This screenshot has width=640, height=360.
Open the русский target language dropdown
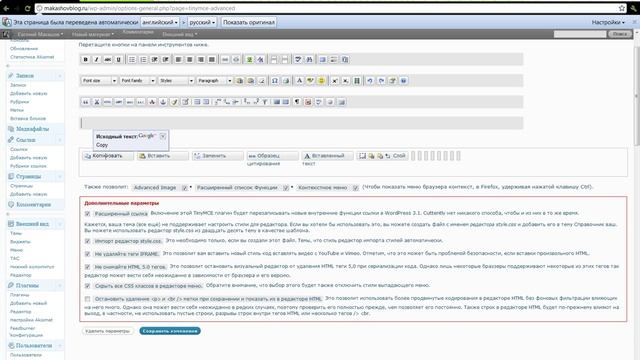pos(202,22)
